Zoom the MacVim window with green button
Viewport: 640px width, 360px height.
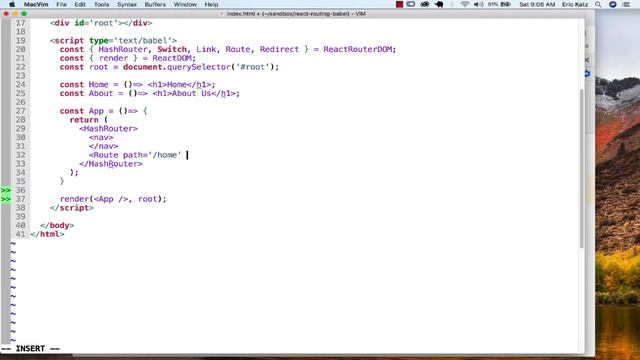pyautogui.click(x=24, y=13)
